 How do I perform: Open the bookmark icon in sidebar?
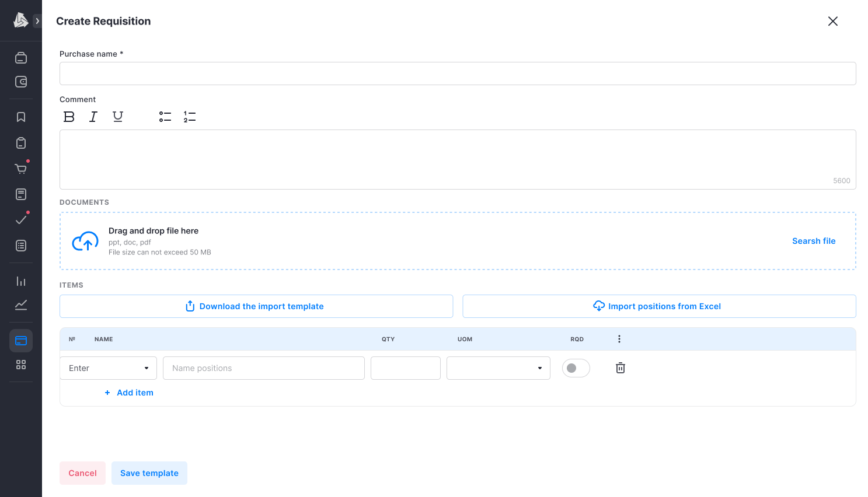click(21, 117)
